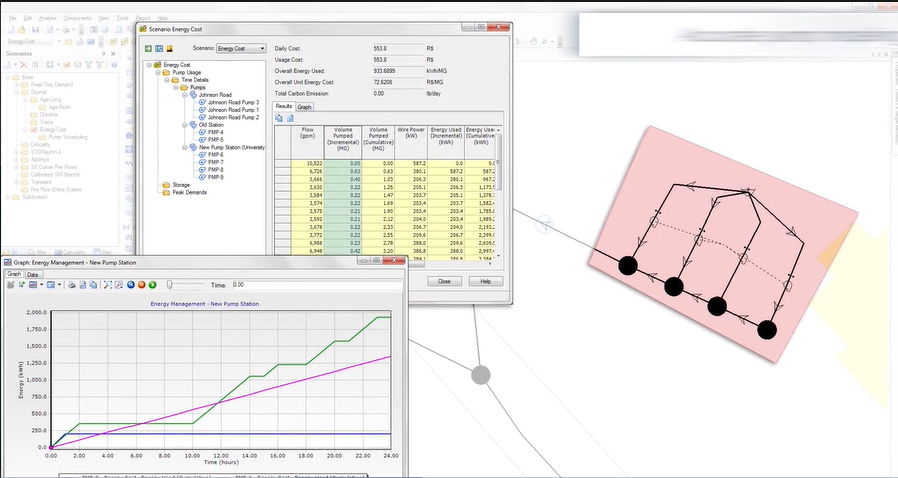The image size is (898, 478).
Task: Select PMP-8 in the pump tree
Action: click(215, 169)
